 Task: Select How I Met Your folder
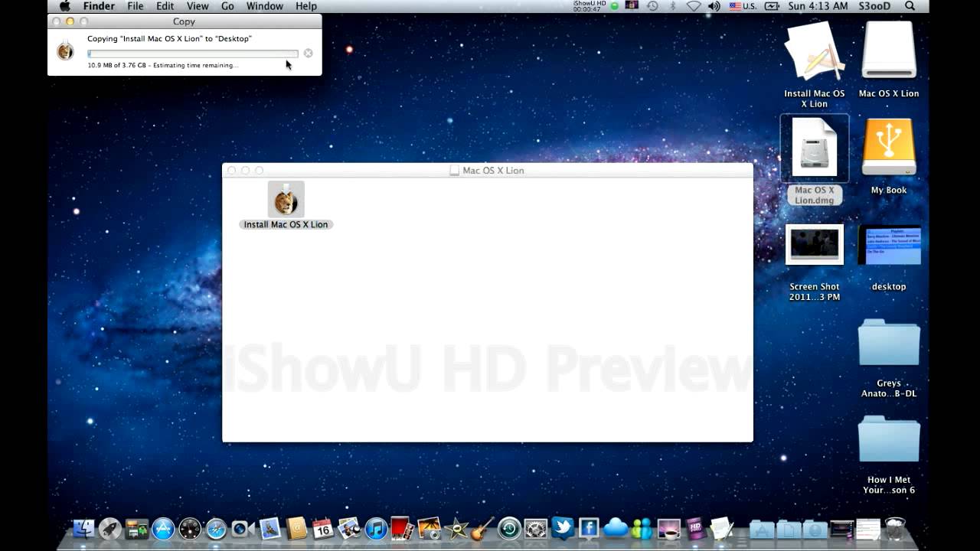click(x=889, y=455)
